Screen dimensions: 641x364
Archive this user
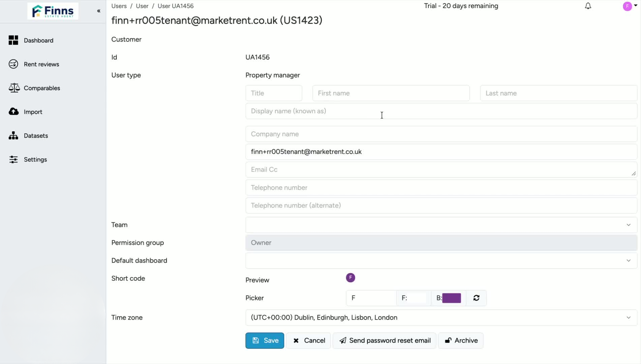click(x=461, y=340)
